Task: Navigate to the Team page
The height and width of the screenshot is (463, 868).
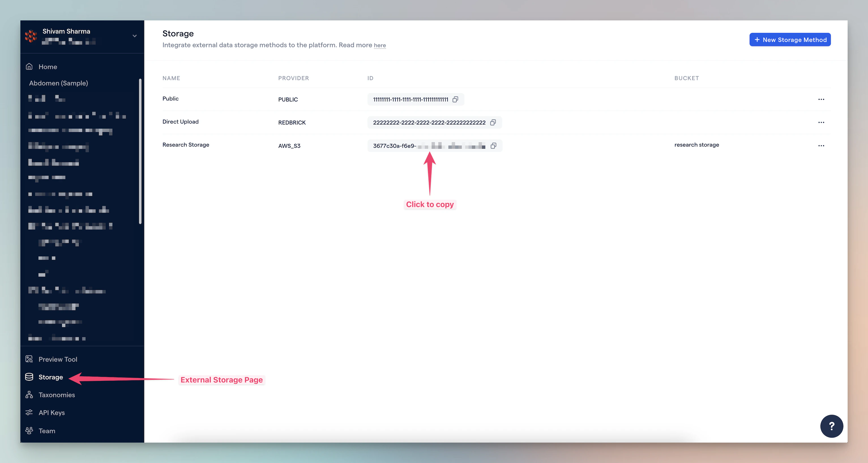Action: pos(47,431)
